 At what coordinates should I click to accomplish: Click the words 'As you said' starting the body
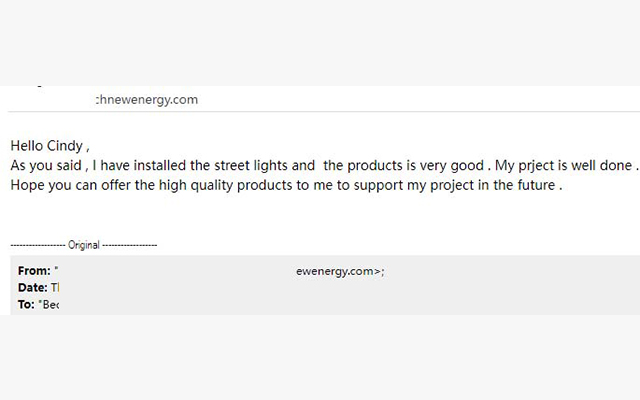[x=46, y=166]
